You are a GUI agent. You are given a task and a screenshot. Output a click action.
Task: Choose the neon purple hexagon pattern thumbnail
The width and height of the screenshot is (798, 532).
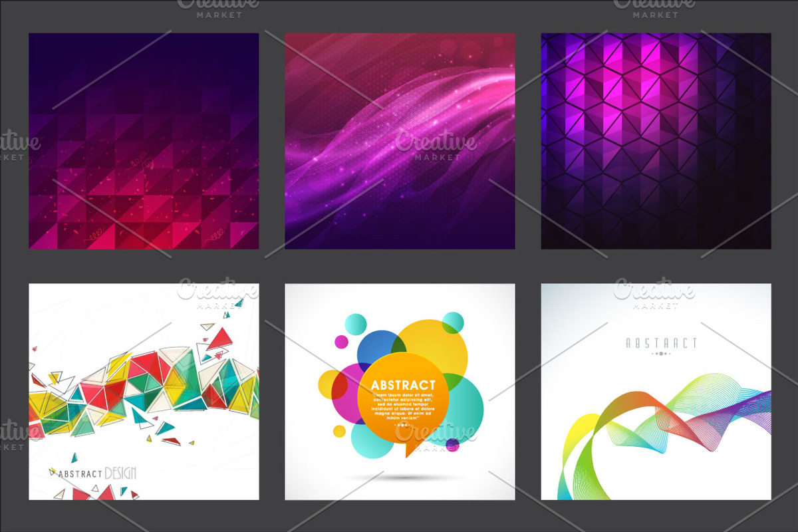point(656,141)
